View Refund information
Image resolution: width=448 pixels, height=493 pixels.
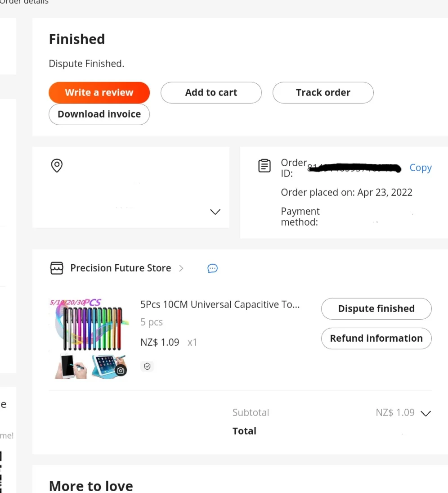pyautogui.click(x=376, y=339)
